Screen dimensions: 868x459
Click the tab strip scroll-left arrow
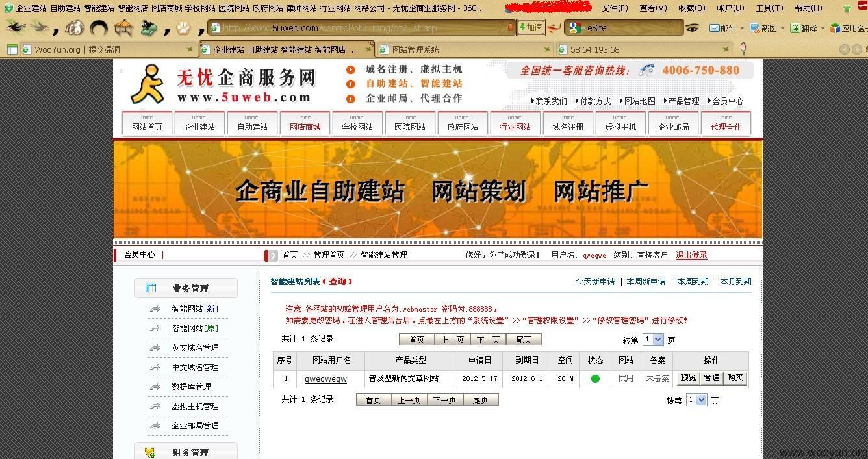[x=844, y=49]
